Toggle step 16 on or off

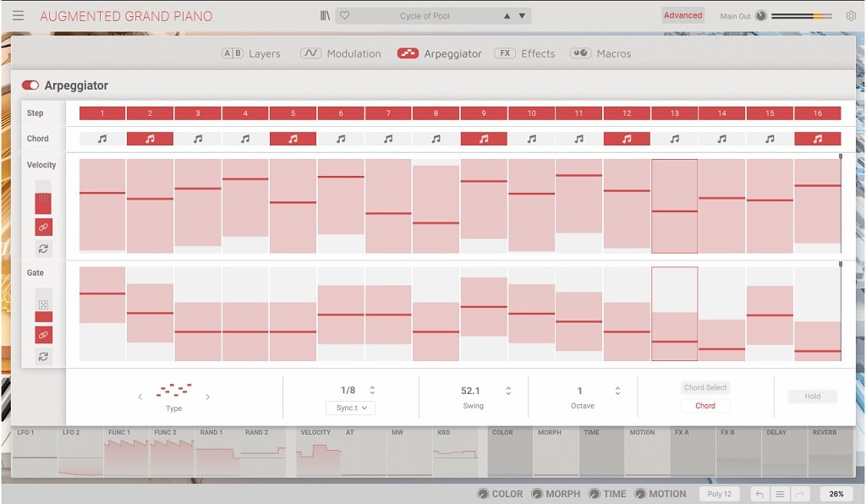tap(818, 113)
